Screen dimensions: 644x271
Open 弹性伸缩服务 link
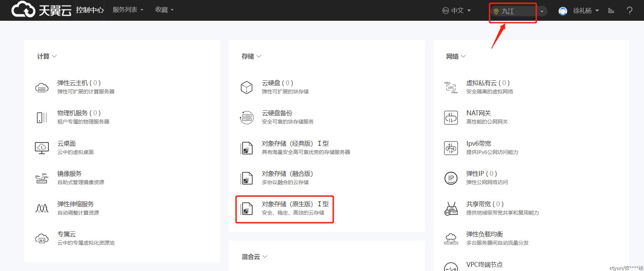point(75,204)
